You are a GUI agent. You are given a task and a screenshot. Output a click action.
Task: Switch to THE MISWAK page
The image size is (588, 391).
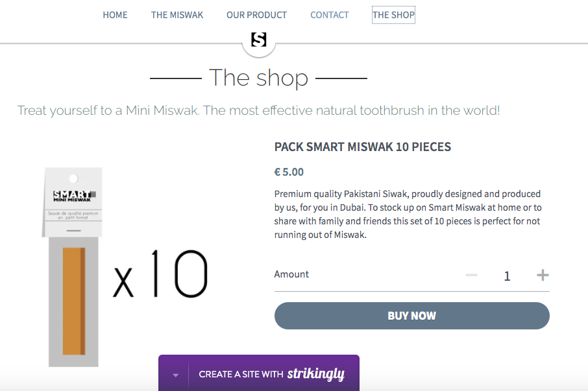[x=177, y=14]
